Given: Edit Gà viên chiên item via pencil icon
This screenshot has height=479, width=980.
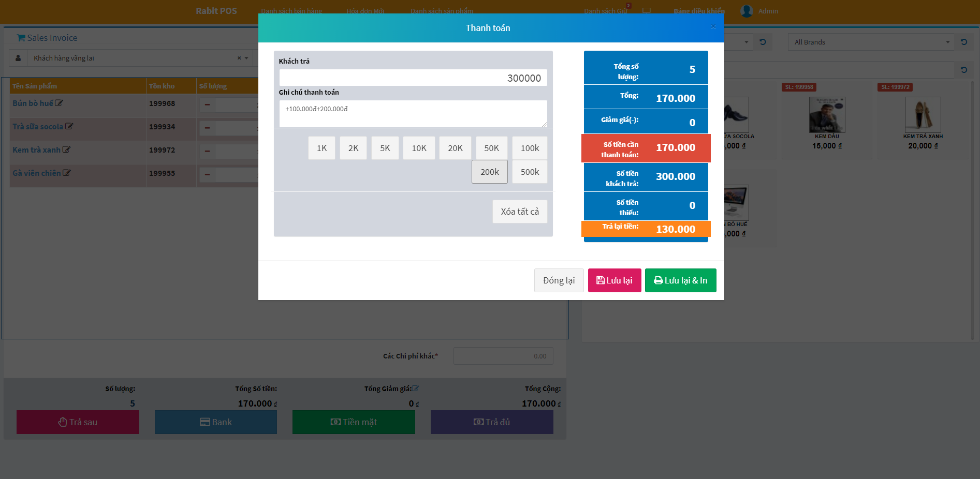Looking at the screenshot, I should (x=66, y=173).
